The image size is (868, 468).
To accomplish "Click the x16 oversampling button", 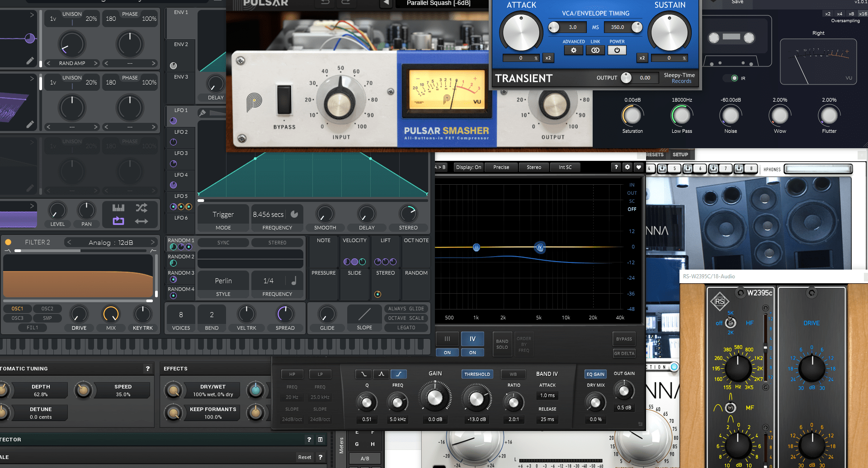I will (x=863, y=14).
